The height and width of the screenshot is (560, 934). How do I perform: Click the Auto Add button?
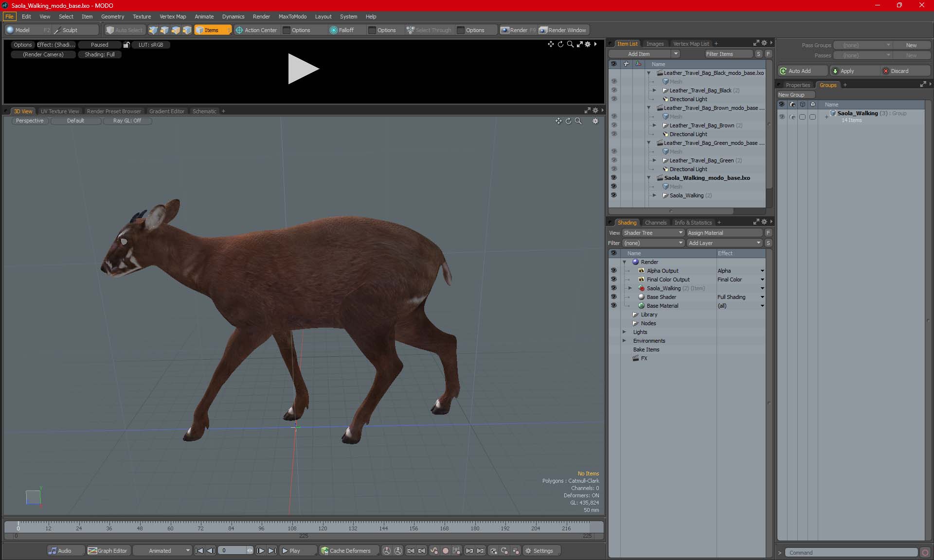click(x=802, y=71)
